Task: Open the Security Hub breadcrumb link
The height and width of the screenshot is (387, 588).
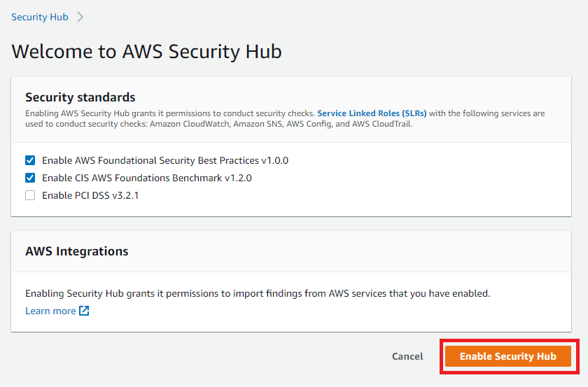Action: coord(40,17)
